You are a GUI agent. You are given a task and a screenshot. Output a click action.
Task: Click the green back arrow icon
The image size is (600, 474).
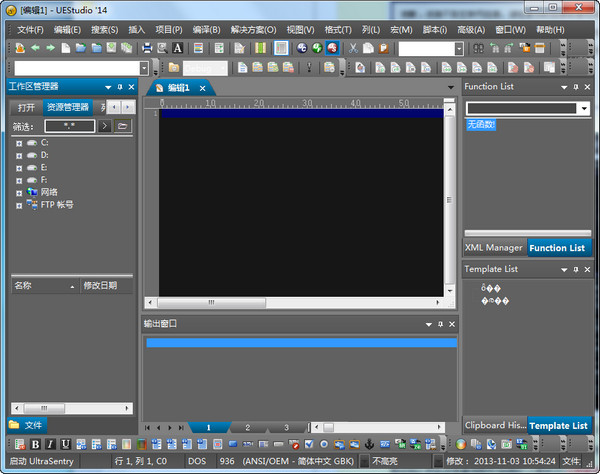[x=35, y=48]
